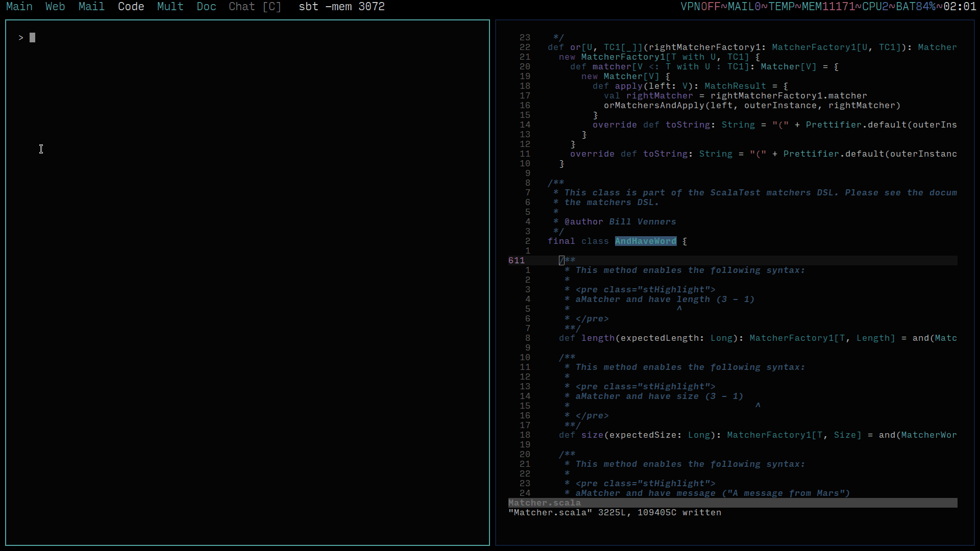Open the Mail workspace tab

[x=91, y=7]
